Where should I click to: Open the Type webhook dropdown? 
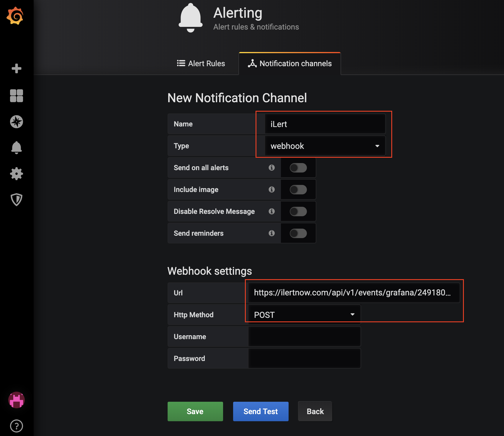(x=325, y=146)
